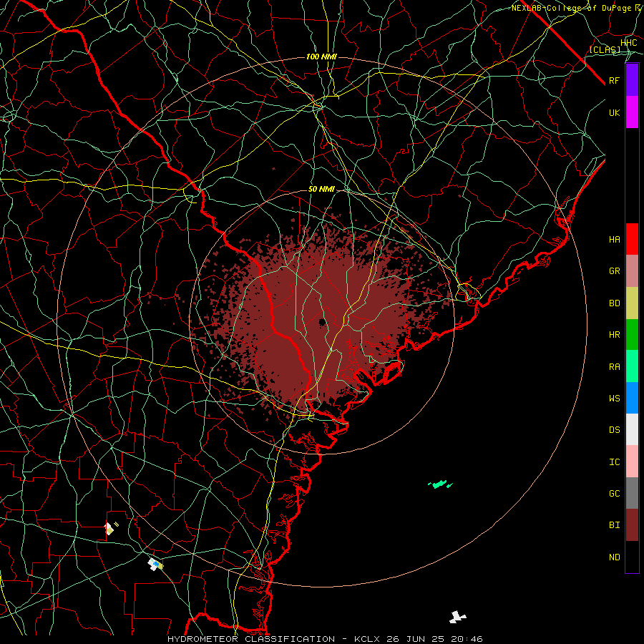Image resolution: width=644 pixels, height=644 pixels.
Task: Click the 'RA' legend label
Action: tap(615, 367)
